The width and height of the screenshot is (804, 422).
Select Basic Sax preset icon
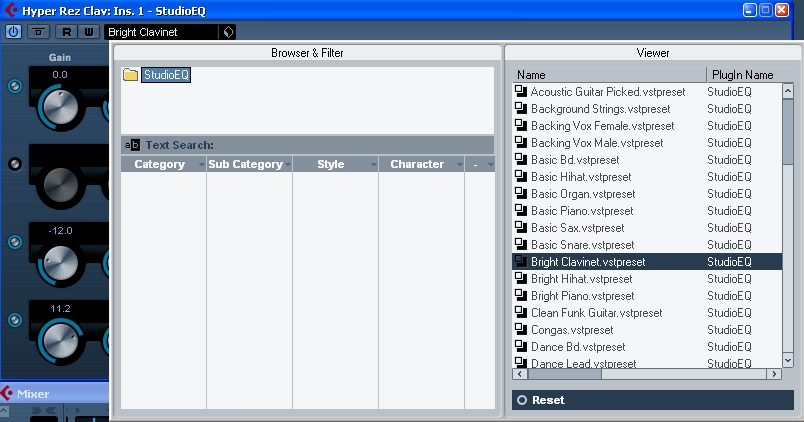click(x=521, y=228)
